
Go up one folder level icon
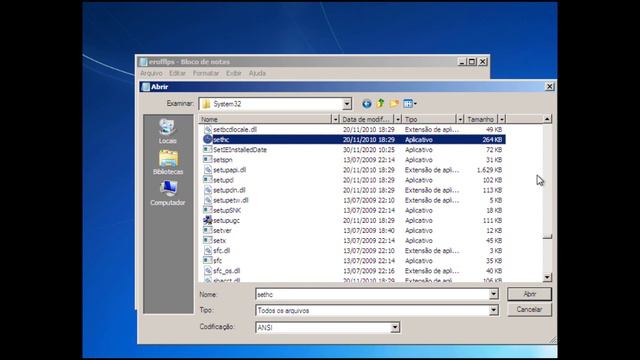coord(380,104)
